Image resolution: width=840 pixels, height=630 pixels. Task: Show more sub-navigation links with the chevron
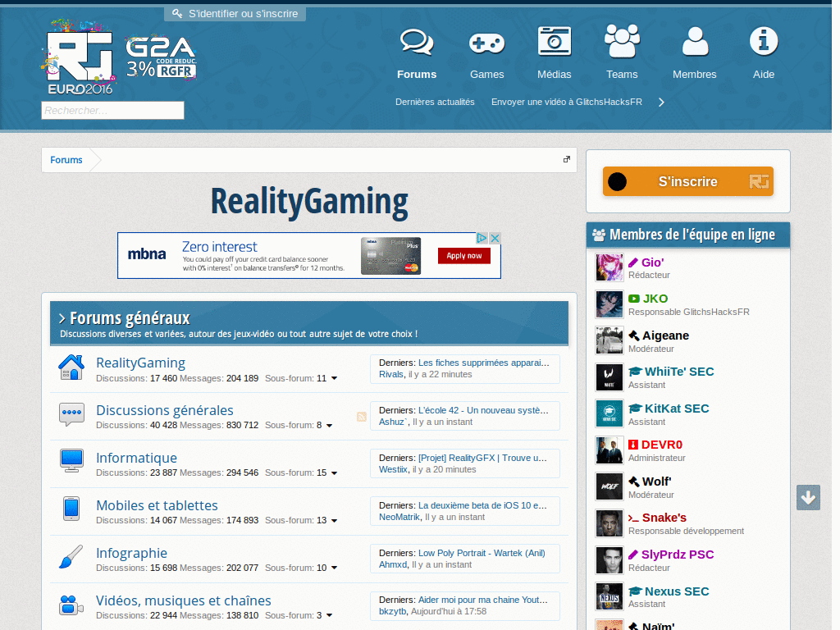(662, 103)
